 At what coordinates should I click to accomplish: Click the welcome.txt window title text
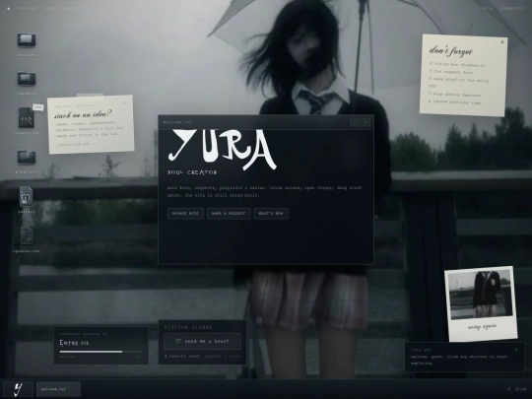coord(177,122)
